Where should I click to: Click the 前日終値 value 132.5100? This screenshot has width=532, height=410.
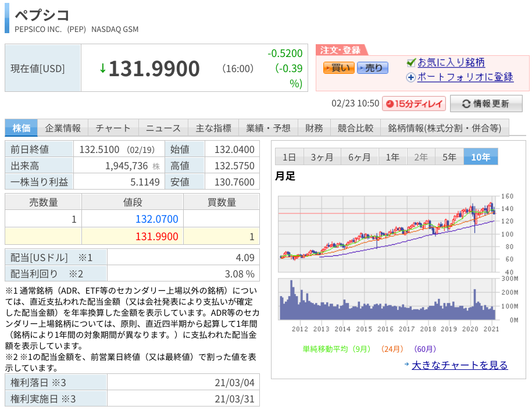pos(99,149)
